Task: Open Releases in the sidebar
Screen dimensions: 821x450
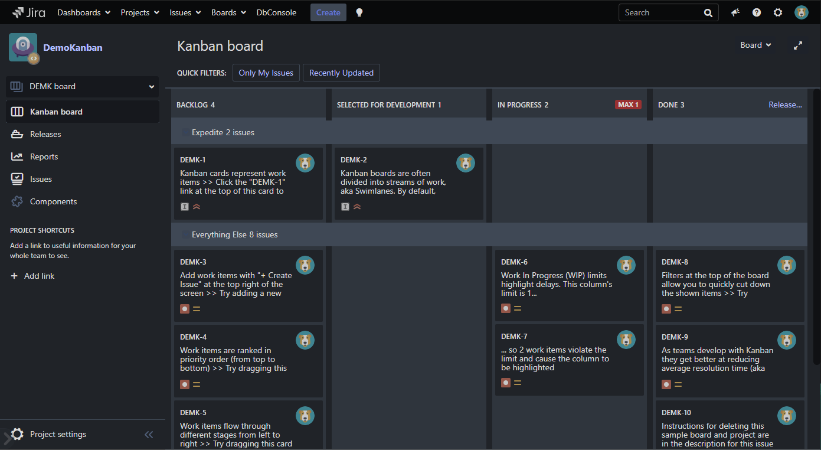Action: [46, 134]
